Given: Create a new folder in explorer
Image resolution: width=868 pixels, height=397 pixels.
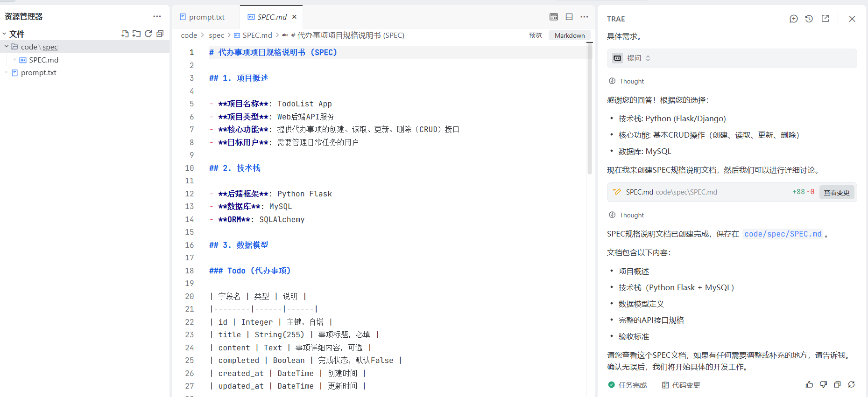Looking at the screenshot, I should tap(136, 34).
